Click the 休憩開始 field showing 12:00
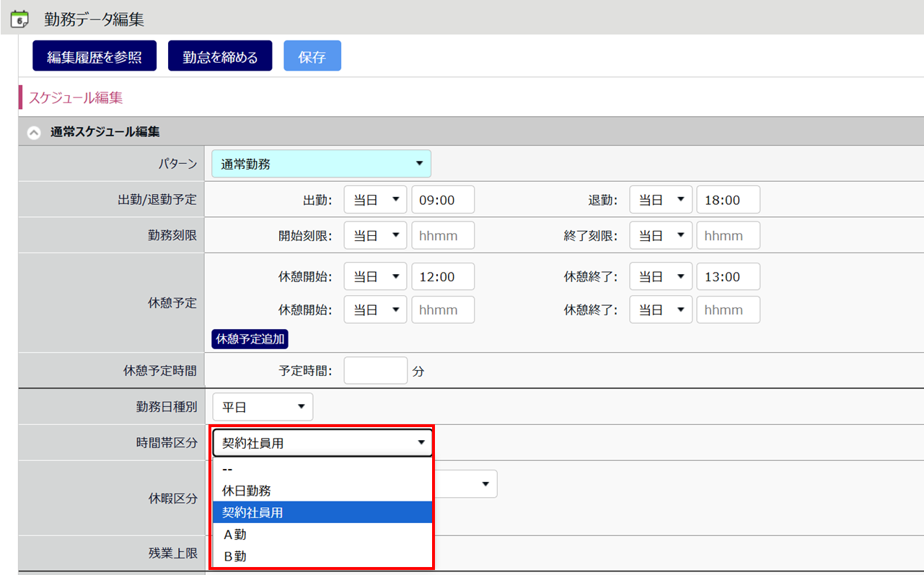The width and height of the screenshot is (924, 575). tap(442, 277)
